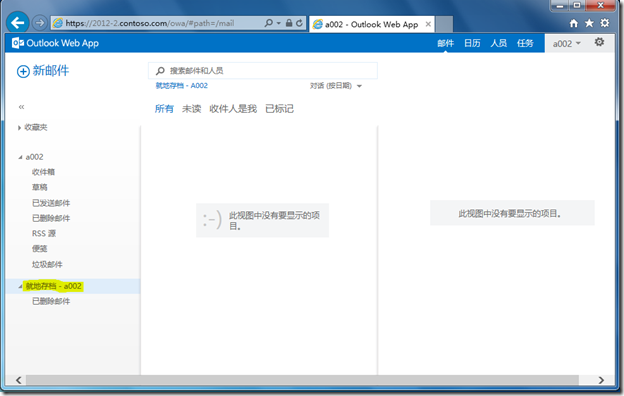Image resolution: width=624 pixels, height=396 pixels.
Task: Select the 所有 all filter
Action: coord(164,109)
